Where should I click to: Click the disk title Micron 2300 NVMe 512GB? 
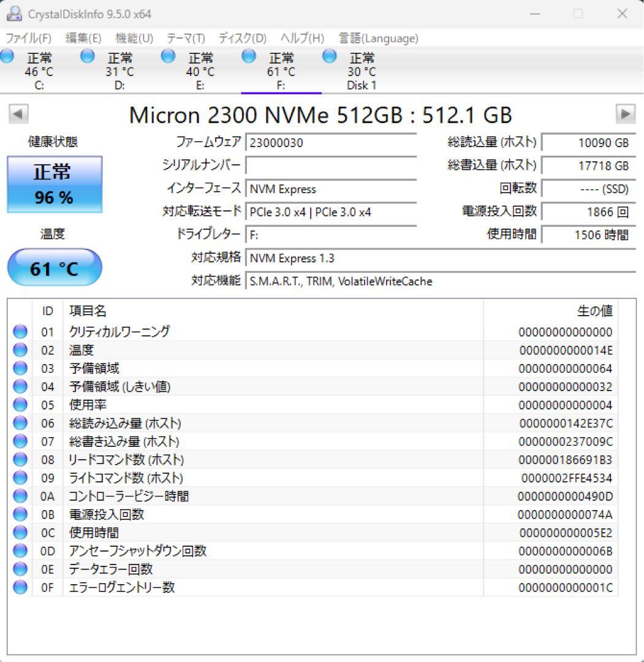click(x=320, y=115)
